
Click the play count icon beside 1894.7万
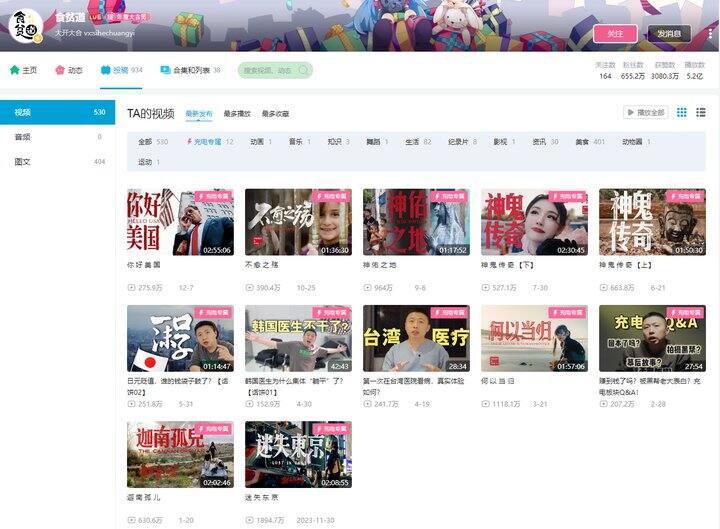pyautogui.click(x=249, y=520)
